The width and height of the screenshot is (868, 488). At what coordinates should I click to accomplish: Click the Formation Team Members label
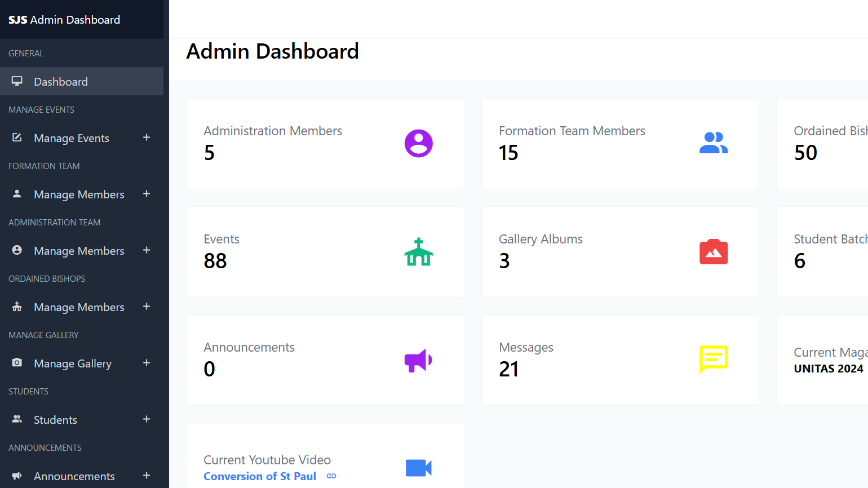(572, 131)
